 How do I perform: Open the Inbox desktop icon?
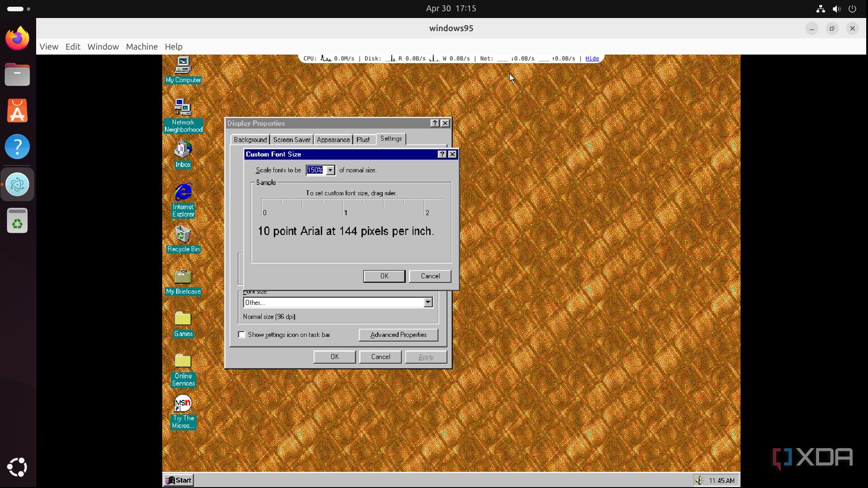tap(183, 155)
